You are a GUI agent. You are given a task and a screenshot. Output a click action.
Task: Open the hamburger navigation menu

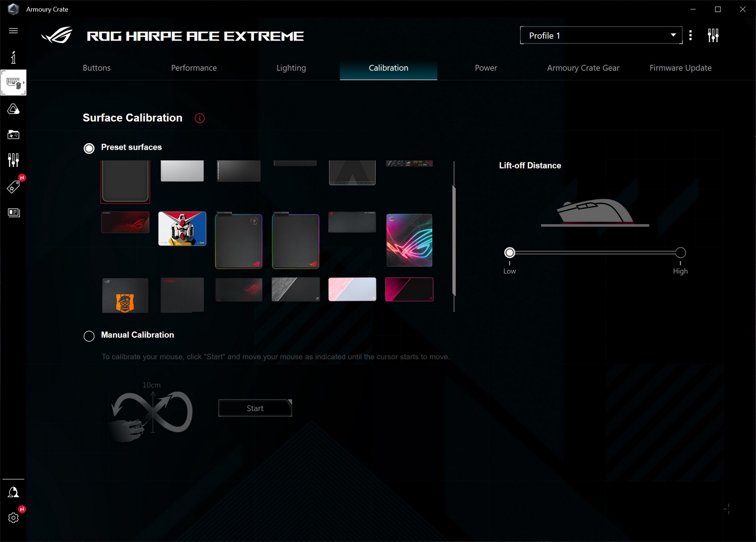(13, 31)
